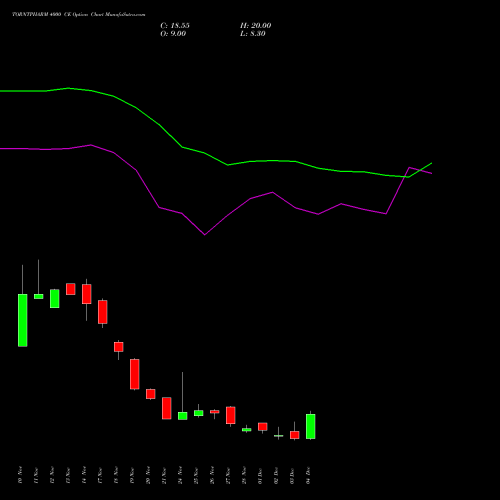Select the red 17 Nov candlestick
This screenshot has height=500, width=500.
tap(103, 312)
